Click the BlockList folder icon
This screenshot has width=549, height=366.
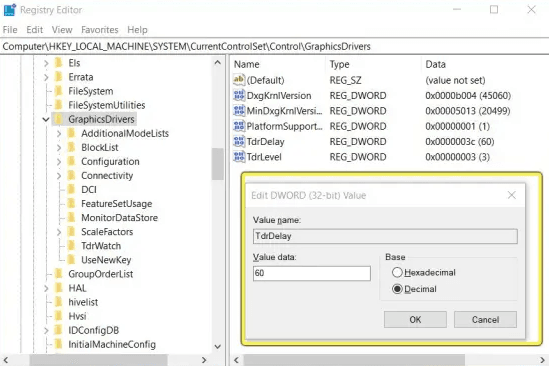tap(71, 147)
